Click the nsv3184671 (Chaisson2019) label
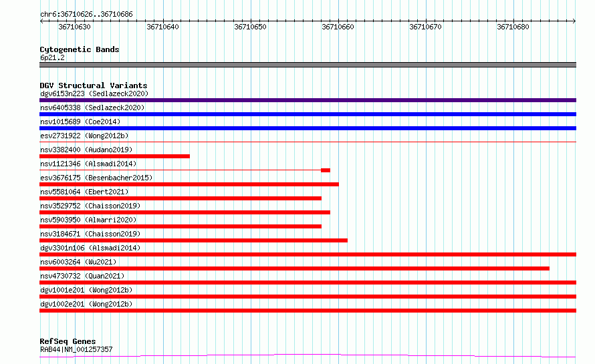Screen dimensions: 595x364 point(90,234)
